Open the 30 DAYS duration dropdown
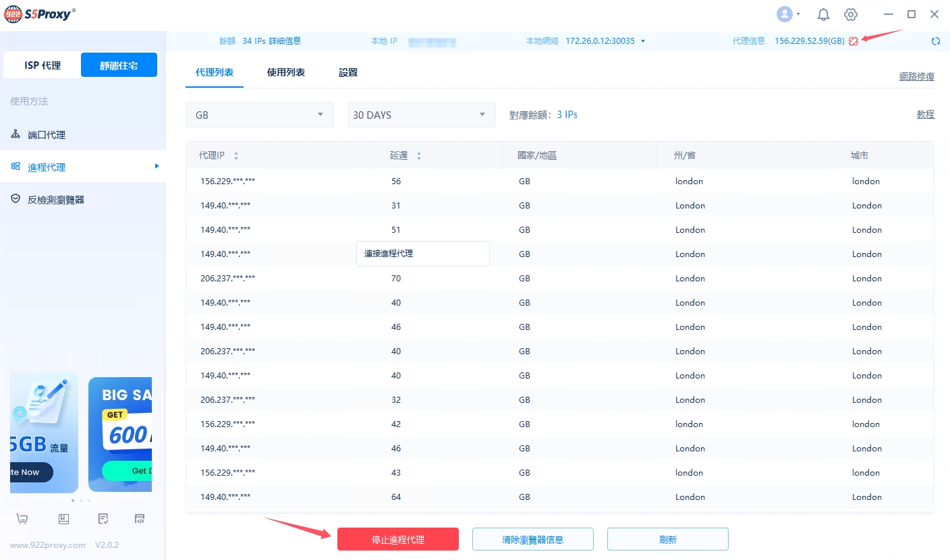 tap(421, 115)
